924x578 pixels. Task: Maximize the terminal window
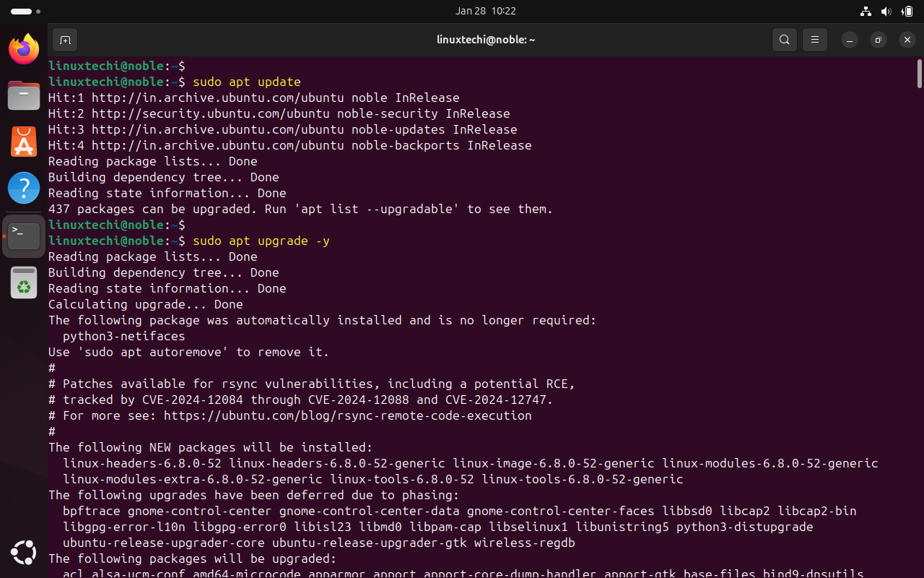[x=878, y=40]
